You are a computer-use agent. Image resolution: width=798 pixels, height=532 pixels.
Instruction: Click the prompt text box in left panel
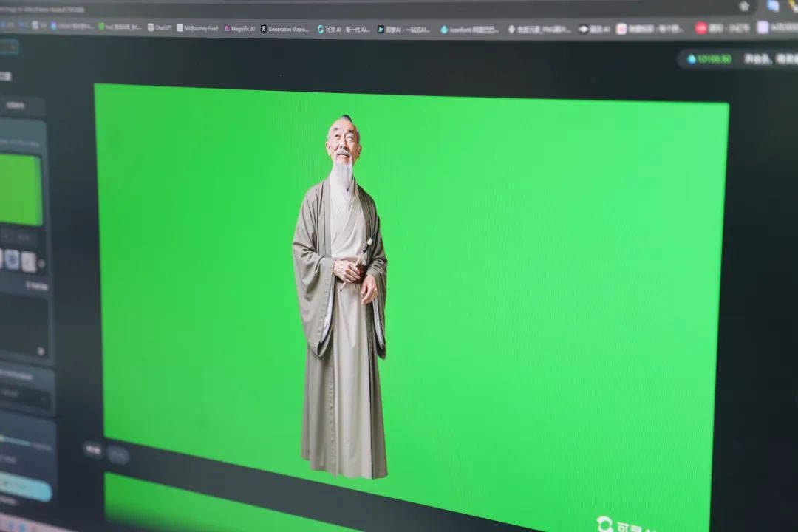24,326
